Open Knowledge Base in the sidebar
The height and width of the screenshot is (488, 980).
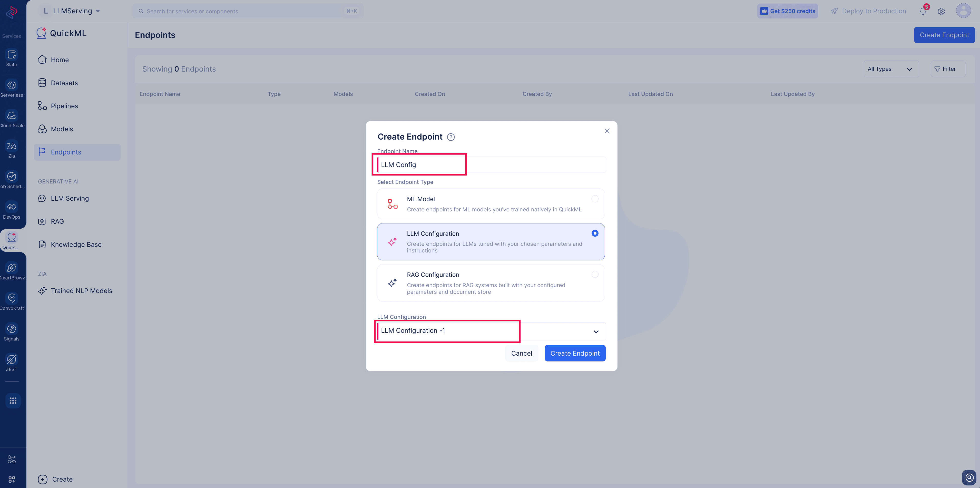tap(77, 245)
